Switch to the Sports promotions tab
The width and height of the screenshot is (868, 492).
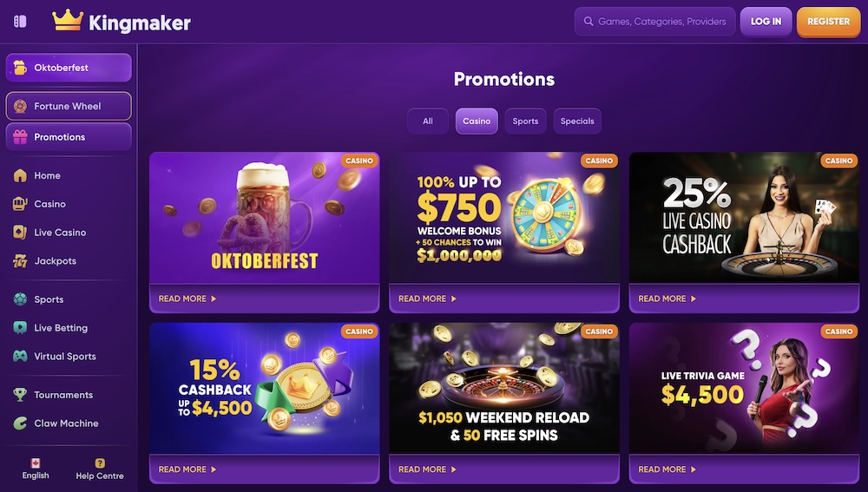coord(525,121)
